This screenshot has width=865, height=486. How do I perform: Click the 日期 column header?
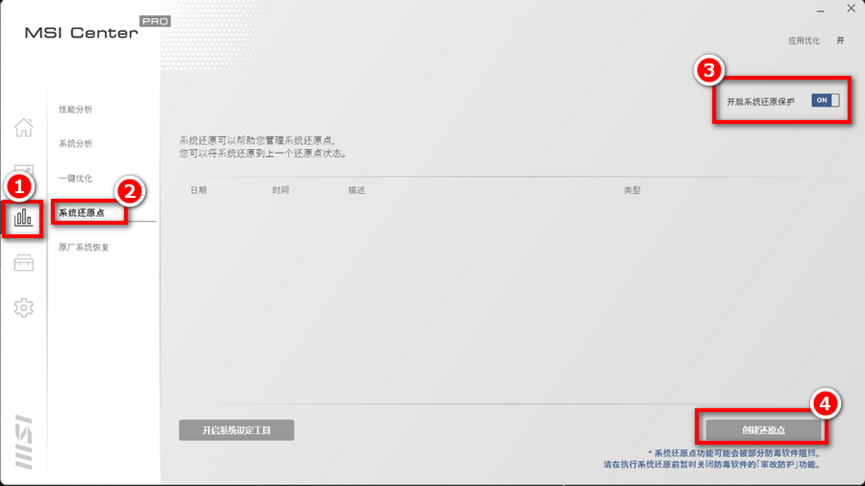[x=198, y=190]
